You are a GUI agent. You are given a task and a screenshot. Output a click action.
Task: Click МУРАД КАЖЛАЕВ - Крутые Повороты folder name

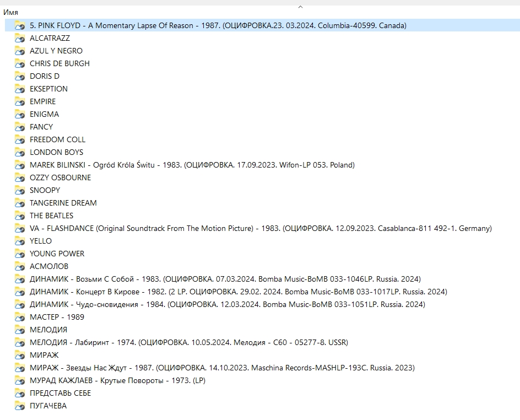coord(118,380)
